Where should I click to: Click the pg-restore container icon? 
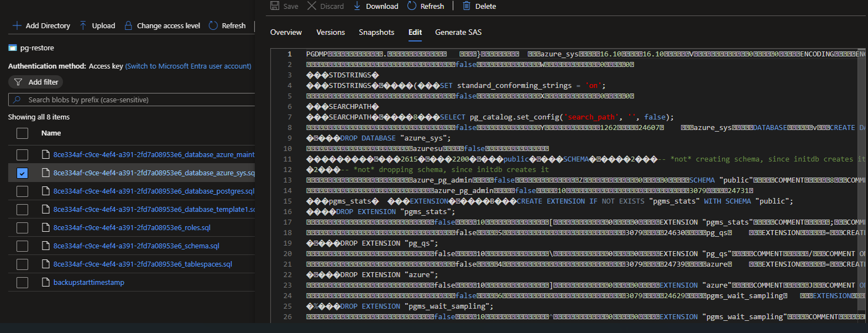click(13, 48)
